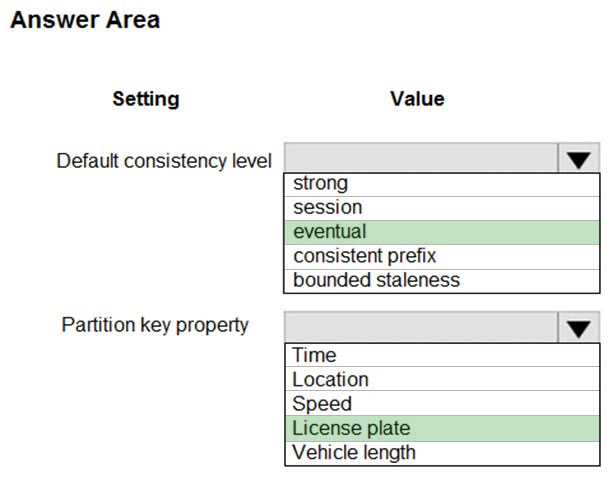Pick the consistent prefix option

tap(442, 257)
